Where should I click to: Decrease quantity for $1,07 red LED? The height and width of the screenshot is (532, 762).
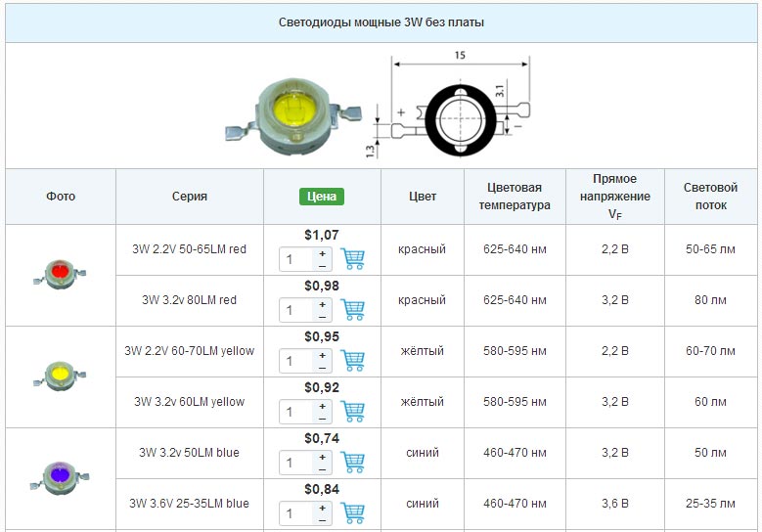point(322,266)
